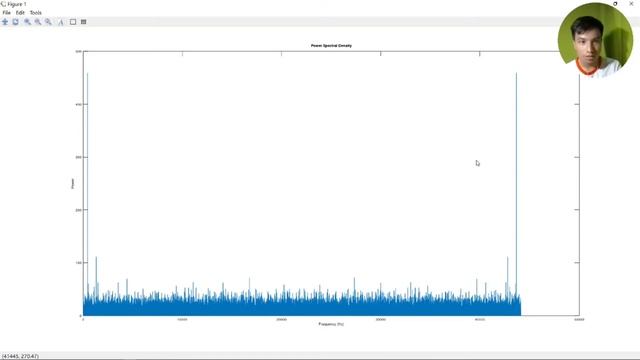
Task: Select the Rotate tool in figure toolbar
Action: (16, 22)
